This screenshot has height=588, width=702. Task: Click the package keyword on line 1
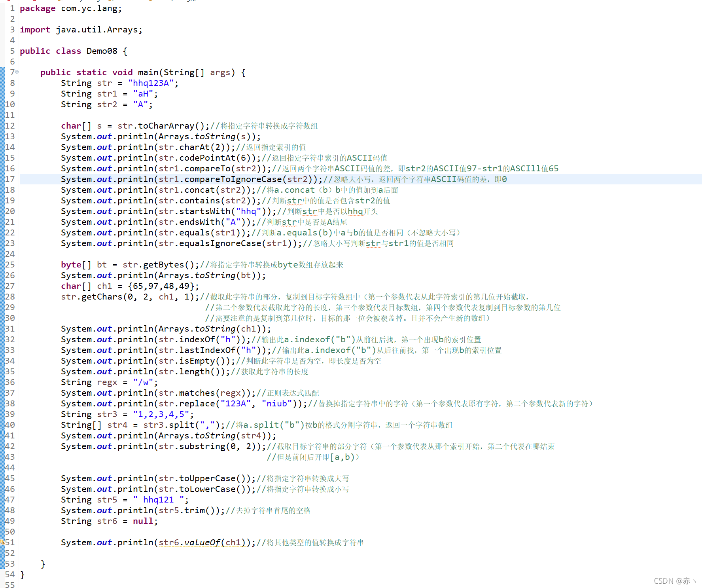point(38,8)
